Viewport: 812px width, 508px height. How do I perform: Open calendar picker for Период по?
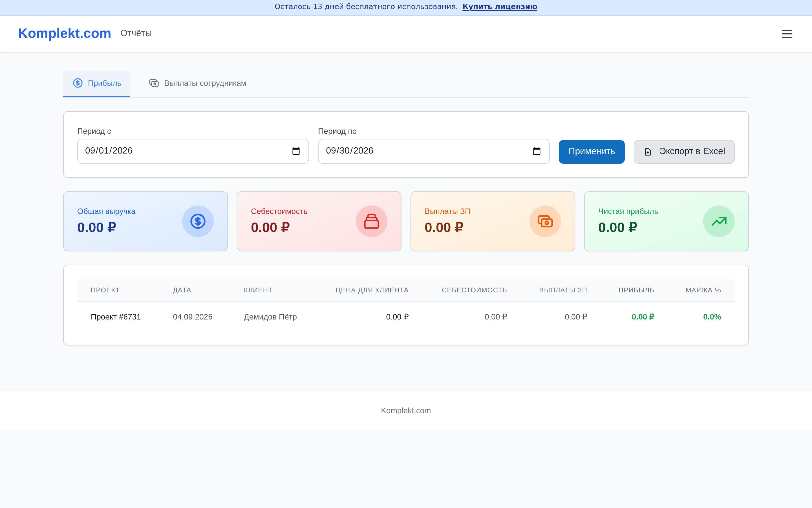(537, 151)
